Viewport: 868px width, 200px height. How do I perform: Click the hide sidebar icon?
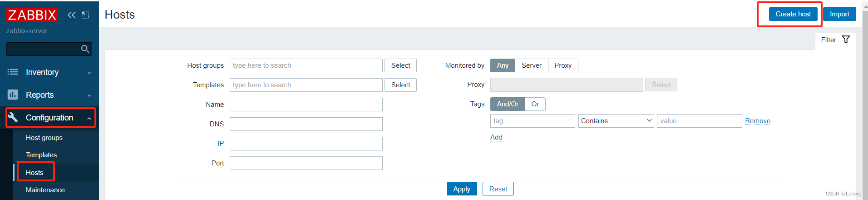[85, 15]
